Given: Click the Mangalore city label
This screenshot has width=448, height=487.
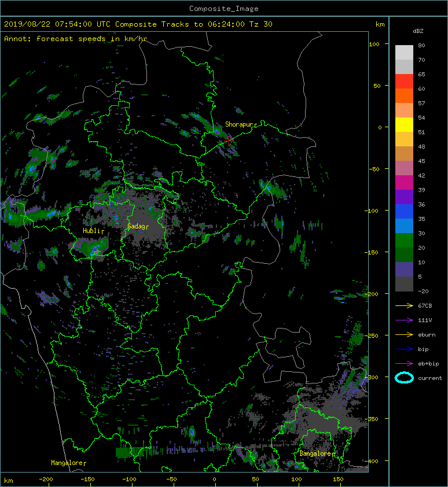Looking at the screenshot, I should coord(67,463).
